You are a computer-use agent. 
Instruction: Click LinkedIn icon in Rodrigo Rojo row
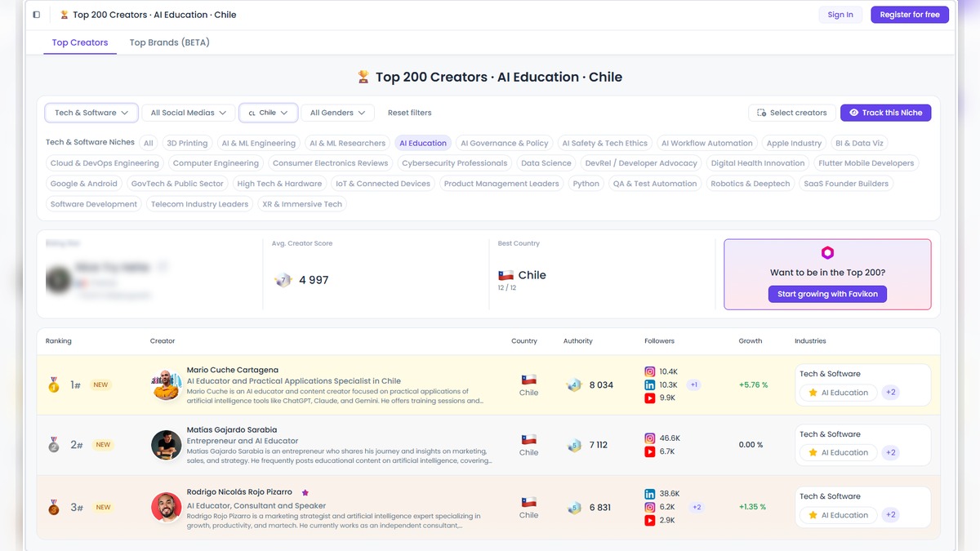(x=650, y=494)
